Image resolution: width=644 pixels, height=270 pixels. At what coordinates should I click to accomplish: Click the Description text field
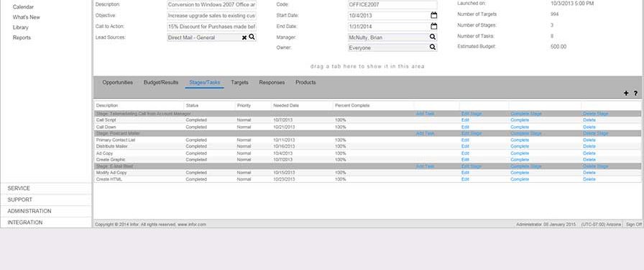211,4
